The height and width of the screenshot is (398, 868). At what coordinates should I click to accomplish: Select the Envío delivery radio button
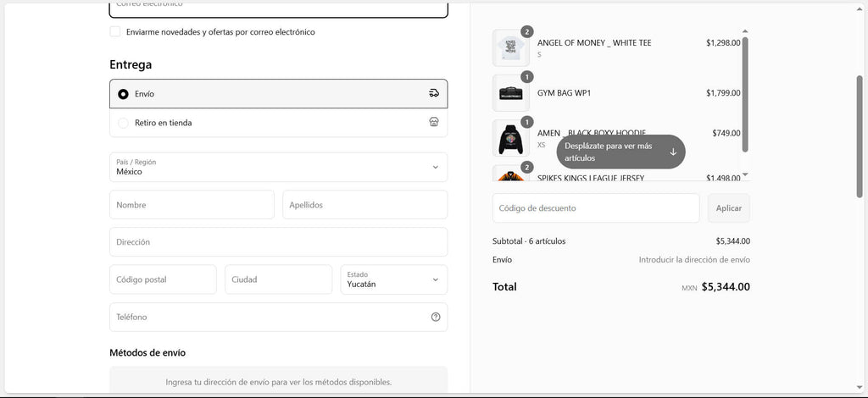pyautogui.click(x=124, y=94)
